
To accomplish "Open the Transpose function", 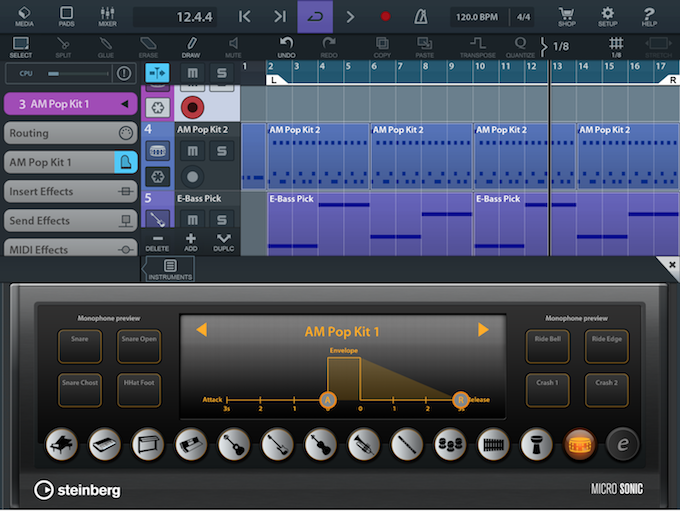I will click(477, 47).
